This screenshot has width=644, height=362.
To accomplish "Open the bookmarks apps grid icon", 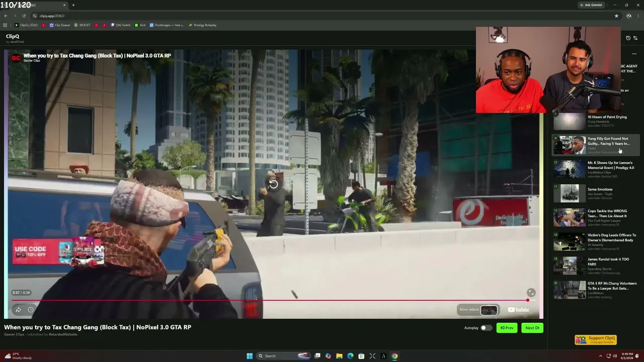I will (x=5, y=25).
